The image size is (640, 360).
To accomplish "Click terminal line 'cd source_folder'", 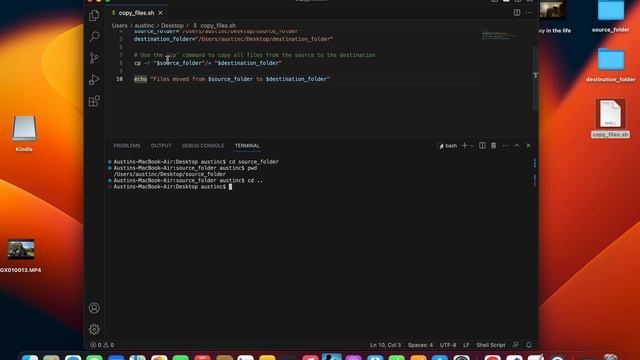I will tap(196, 162).
